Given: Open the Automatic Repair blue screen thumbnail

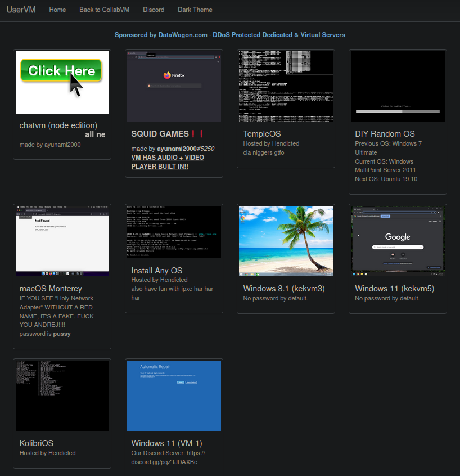Looking at the screenshot, I should click(x=174, y=396).
